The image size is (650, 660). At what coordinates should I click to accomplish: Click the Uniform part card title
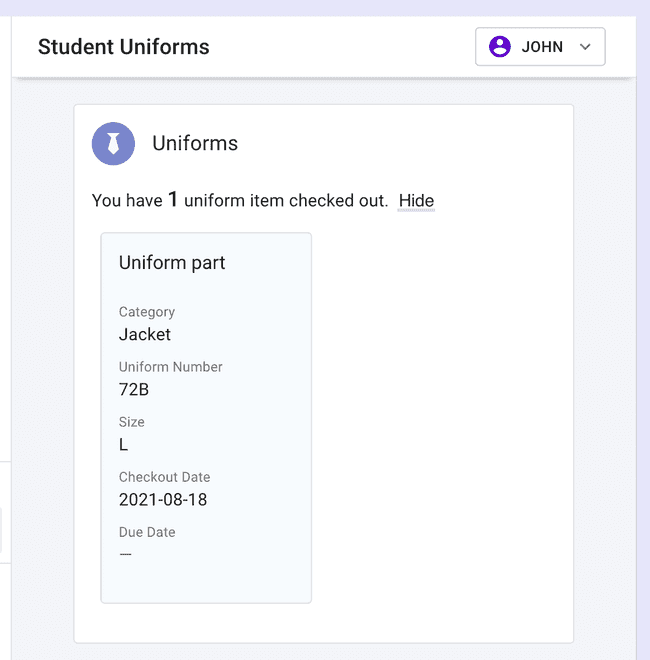pos(172,263)
